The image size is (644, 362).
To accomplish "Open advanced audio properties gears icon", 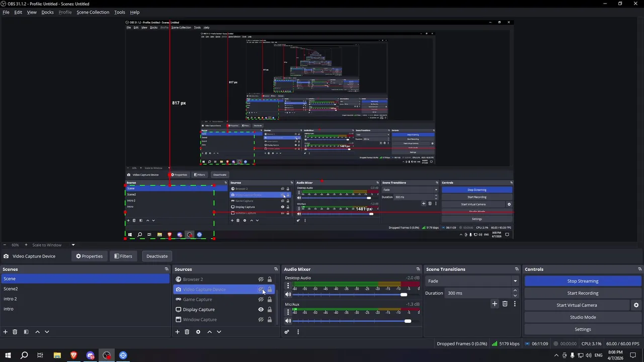I will [x=287, y=332].
